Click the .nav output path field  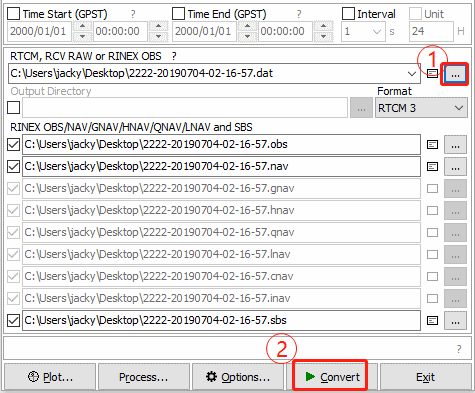pos(221,166)
